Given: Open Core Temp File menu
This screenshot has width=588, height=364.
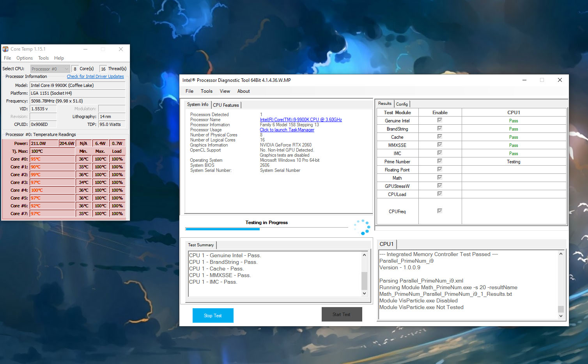Looking at the screenshot, I should pos(7,58).
